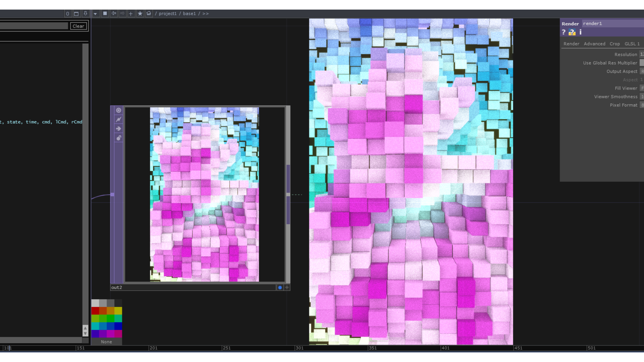Switch to the GLSL 1 parameter page
Screen dimensions: 644x362
[632, 44]
